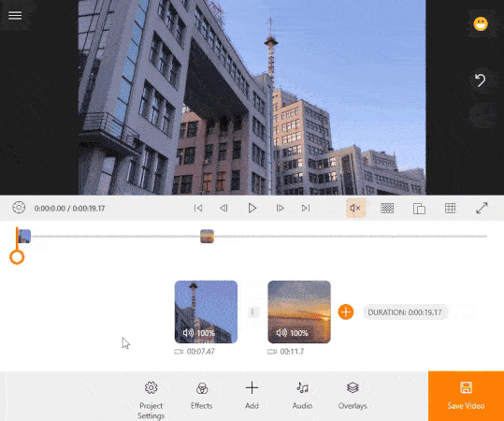The height and width of the screenshot is (421, 504).
Task: Click the Save Video button
Action: point(466,396)
